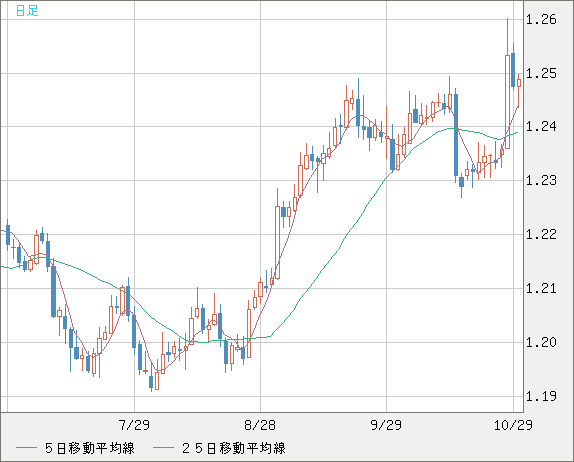Click the 日足 chart label

27,11
